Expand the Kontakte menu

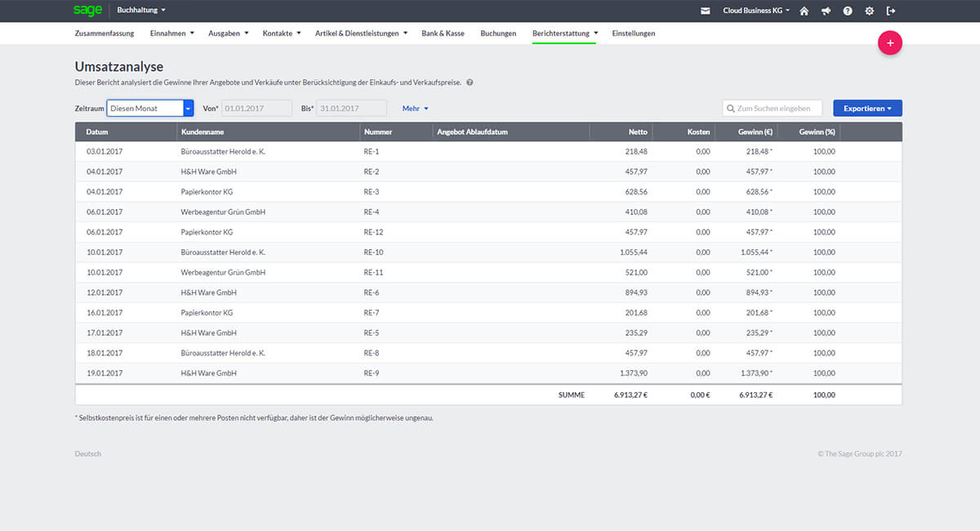click(282, 33)
